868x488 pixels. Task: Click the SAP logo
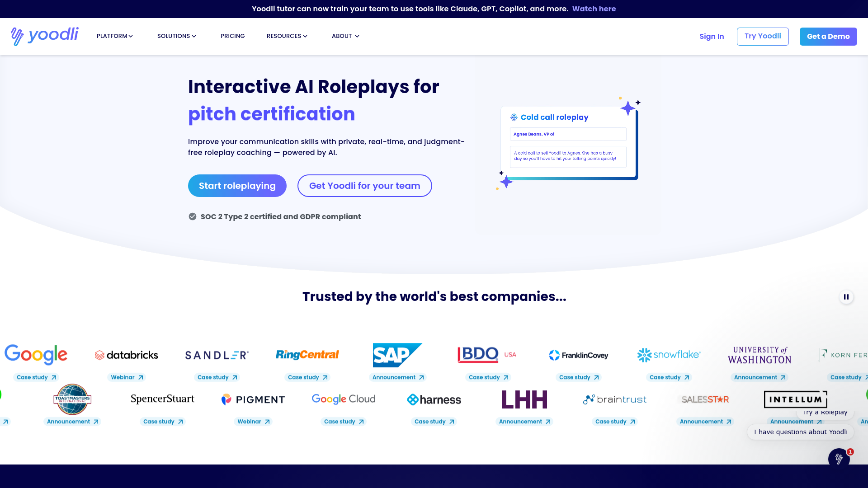(397, 355)
